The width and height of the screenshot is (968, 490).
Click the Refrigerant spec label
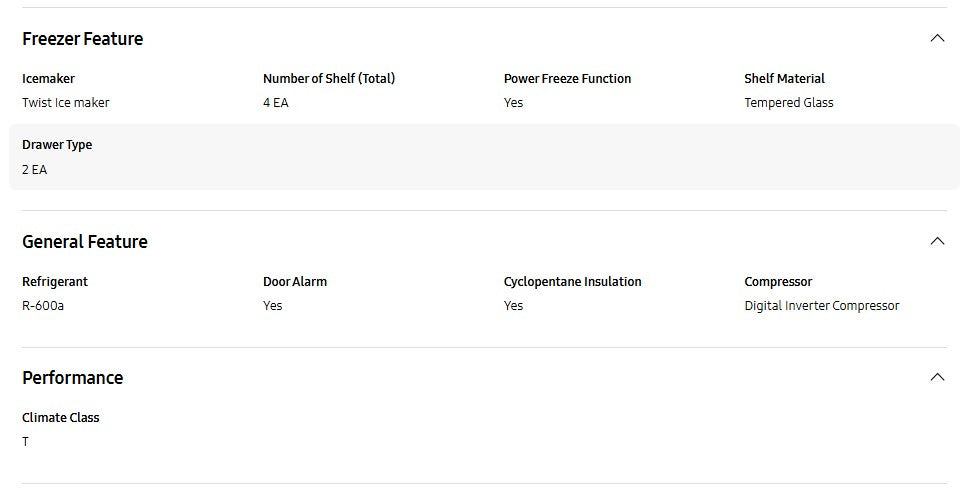pos(55,282)
